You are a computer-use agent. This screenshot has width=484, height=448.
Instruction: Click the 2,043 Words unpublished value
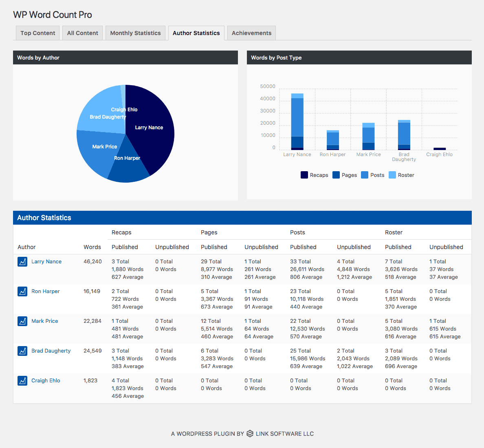tap(353, 358)
